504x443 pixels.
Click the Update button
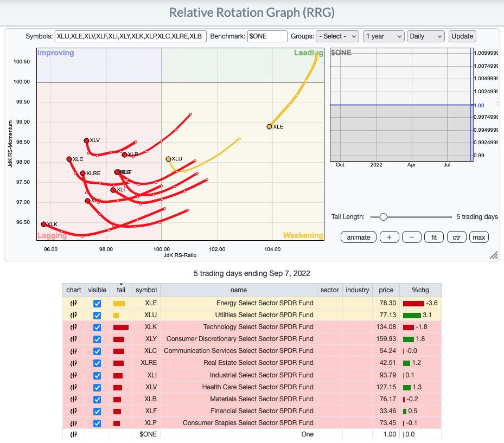coord(462,36)
